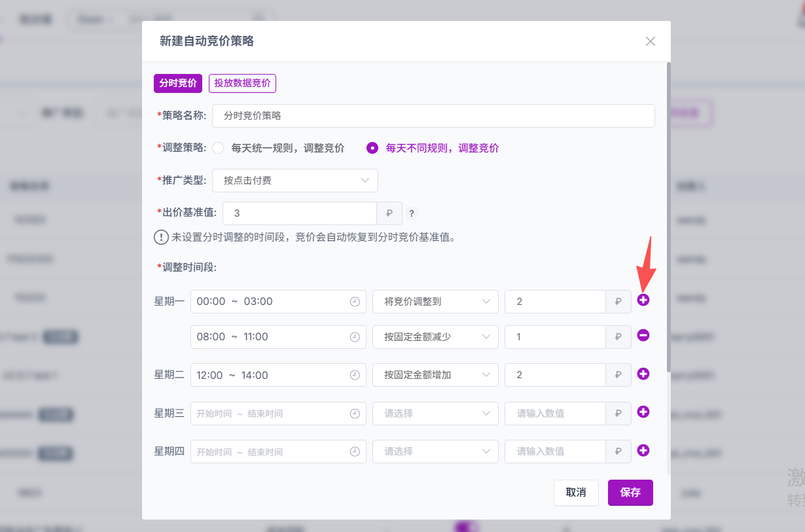
Task: Add a time period for 星期三
Action: [x=643, y=412]
